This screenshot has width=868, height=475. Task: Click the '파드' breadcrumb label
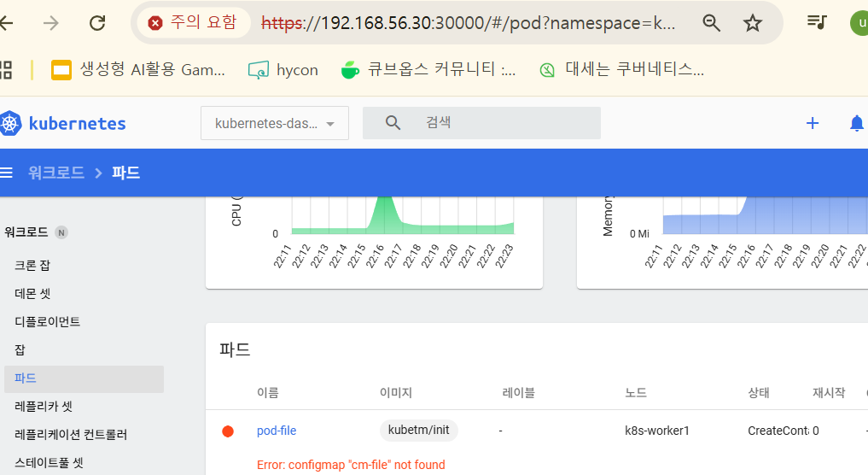point(125,173)
